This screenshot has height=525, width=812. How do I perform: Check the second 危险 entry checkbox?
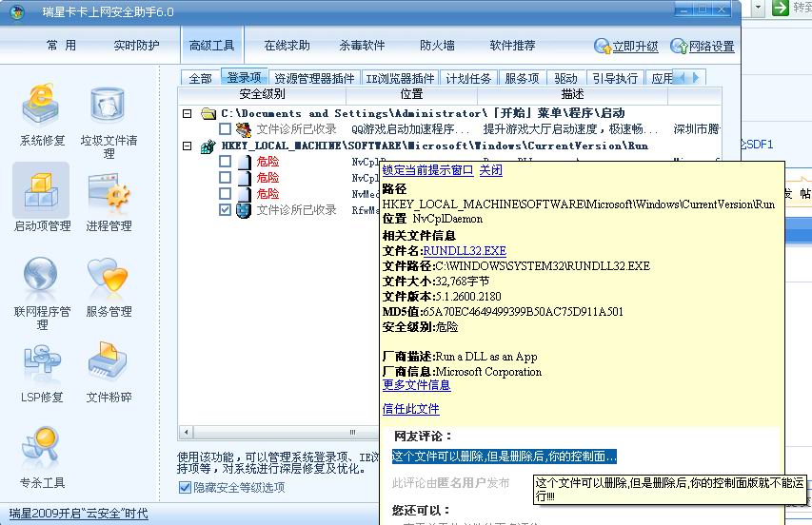click(225, 178)
